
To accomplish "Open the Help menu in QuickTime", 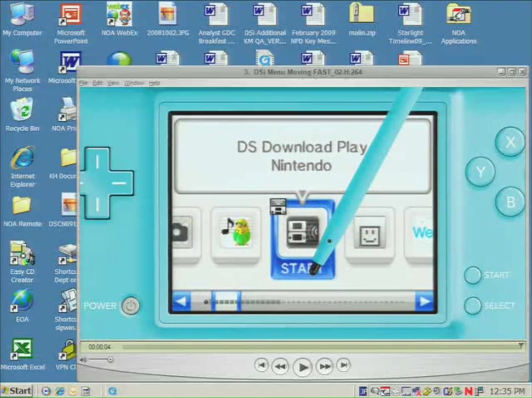I will click(154, 83).
